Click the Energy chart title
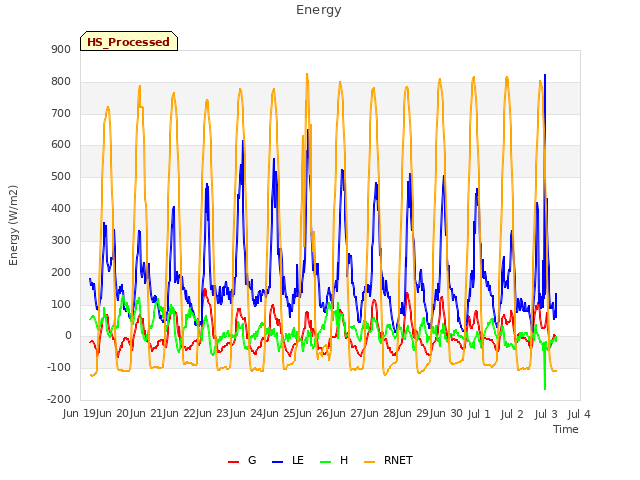640x480 pixels. click(x=319, y=10)
